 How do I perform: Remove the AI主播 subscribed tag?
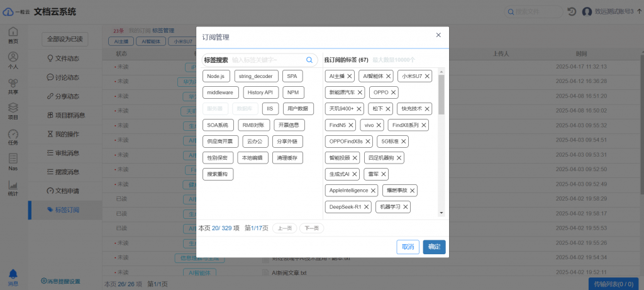[x=350, y=76]
